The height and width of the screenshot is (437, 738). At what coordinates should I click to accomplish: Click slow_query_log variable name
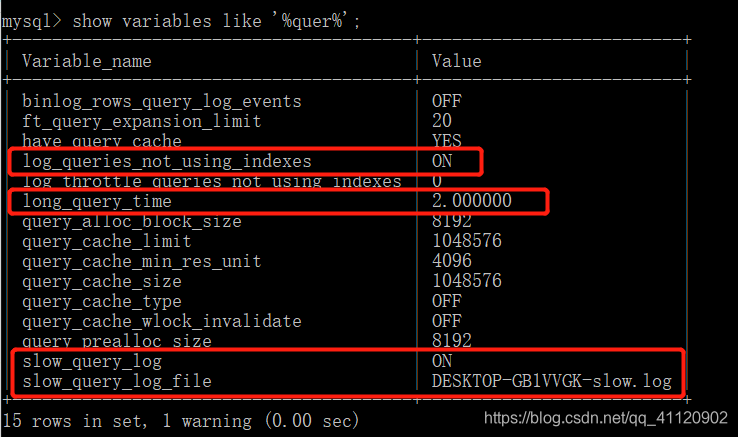coord(92,362)
